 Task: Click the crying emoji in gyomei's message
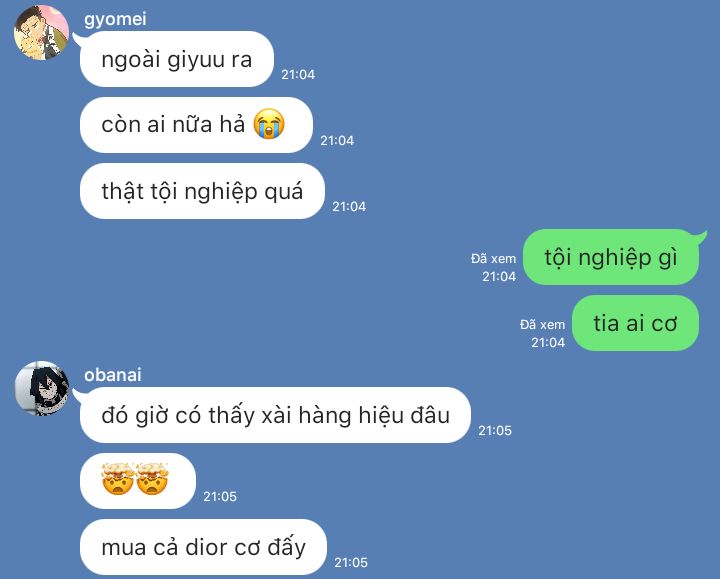coord(269,124)
